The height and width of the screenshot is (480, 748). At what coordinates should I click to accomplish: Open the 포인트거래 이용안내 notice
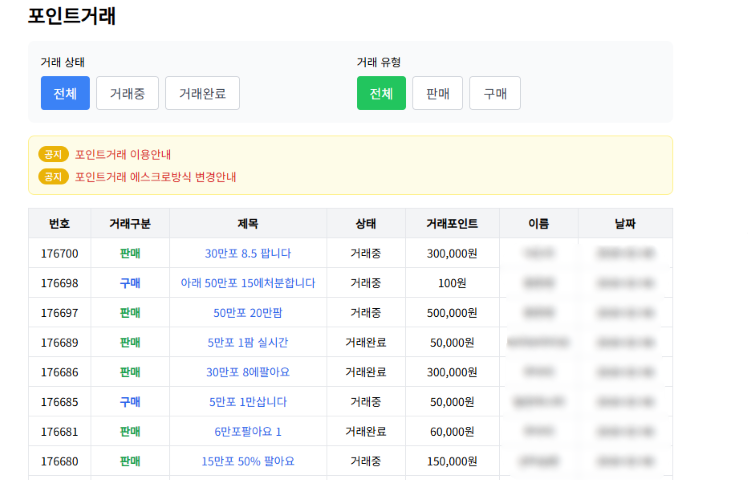click(x=123, y=154)
